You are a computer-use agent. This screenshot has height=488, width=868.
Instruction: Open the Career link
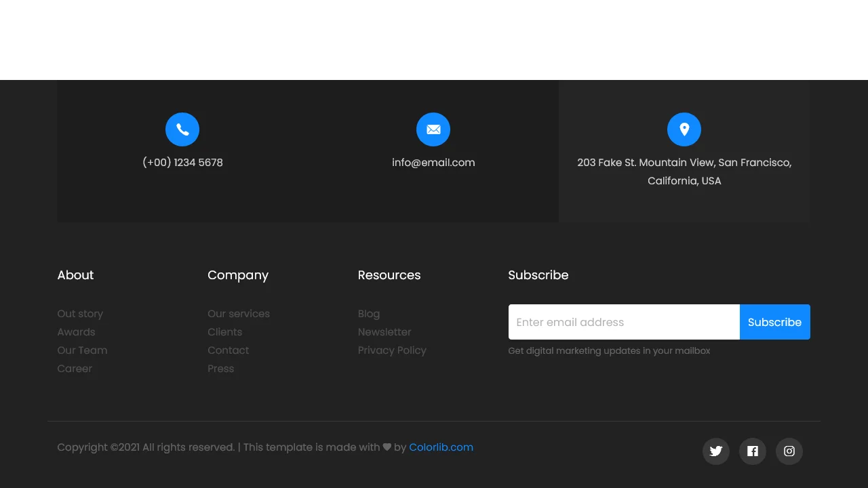pyautogui.click(x=75, y=369)
